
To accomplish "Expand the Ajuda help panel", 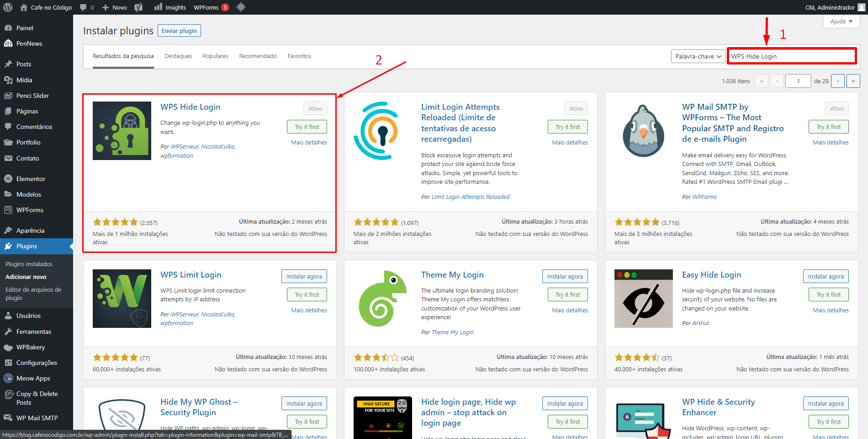I will pos(842,21).
